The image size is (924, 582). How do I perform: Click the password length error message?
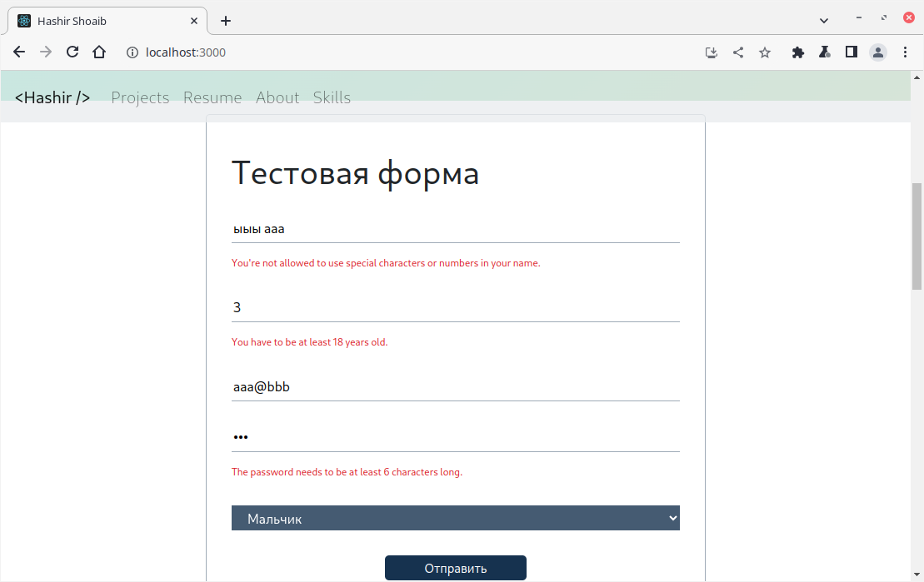pyautogui.click(x=347, y=472)
